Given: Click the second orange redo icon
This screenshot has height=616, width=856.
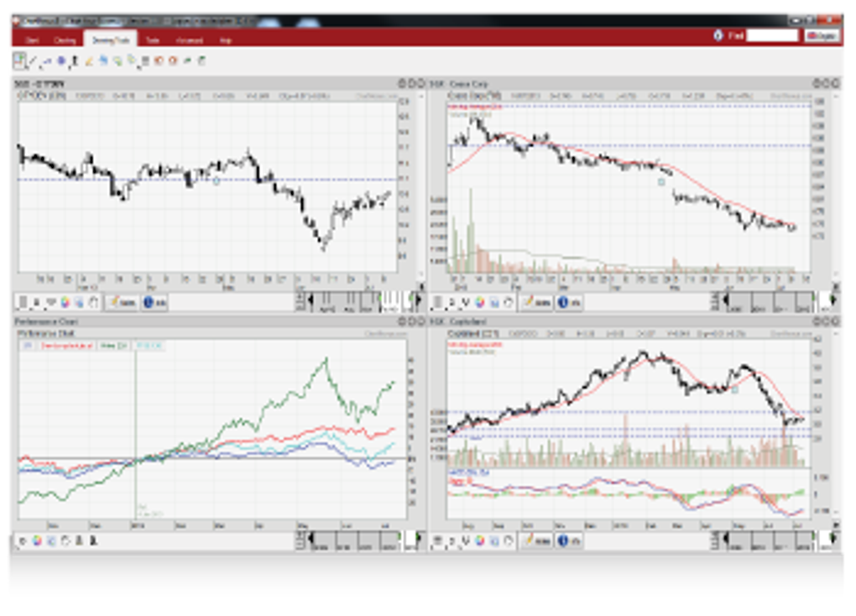Looking at the screenshot, I should point(173,61).
